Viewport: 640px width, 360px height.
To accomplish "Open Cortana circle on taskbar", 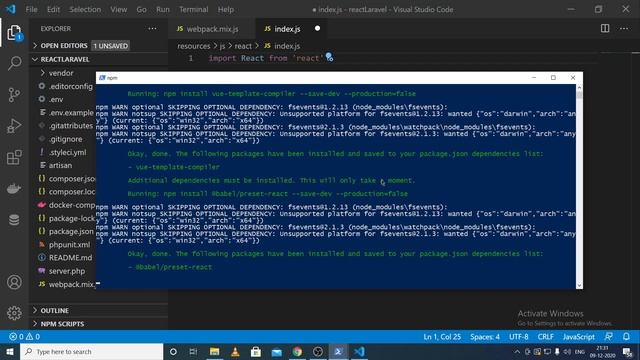I will pos(173,352).
